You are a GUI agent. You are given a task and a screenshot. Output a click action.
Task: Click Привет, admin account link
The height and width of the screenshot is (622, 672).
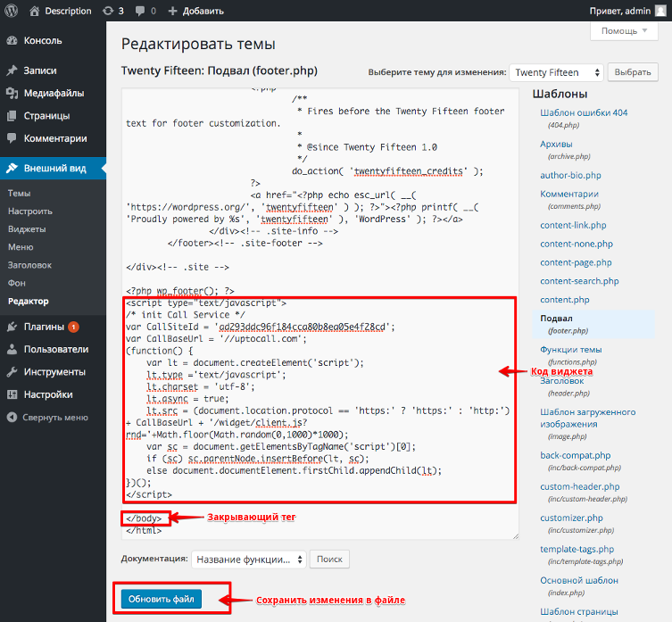click(619, 11)
